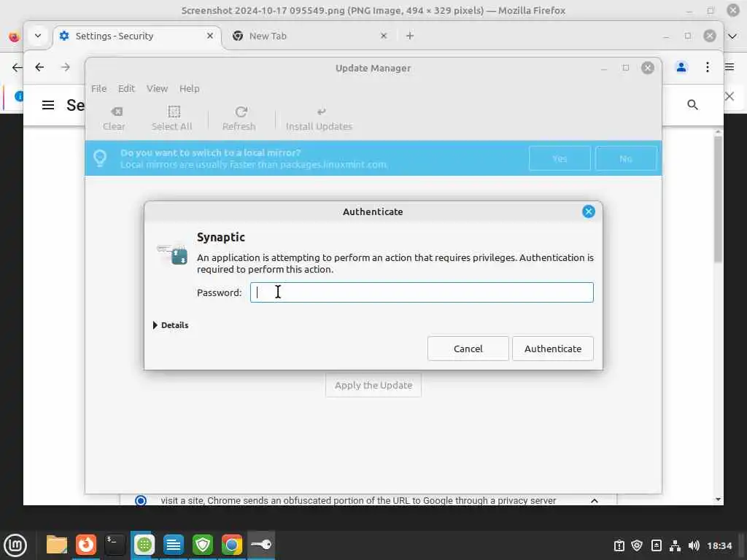Open Chrome three-dot menu
This screenshot has width=747, height=560.
point(708,68)
